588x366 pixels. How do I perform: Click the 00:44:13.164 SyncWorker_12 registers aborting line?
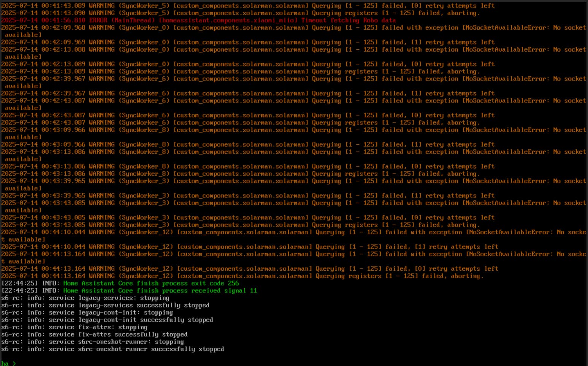point(242,276)
